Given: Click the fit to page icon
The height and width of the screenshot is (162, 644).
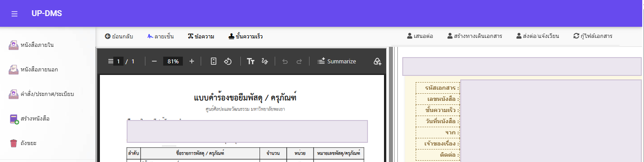Looking at the screenshot, I should [x=213, y=61].
